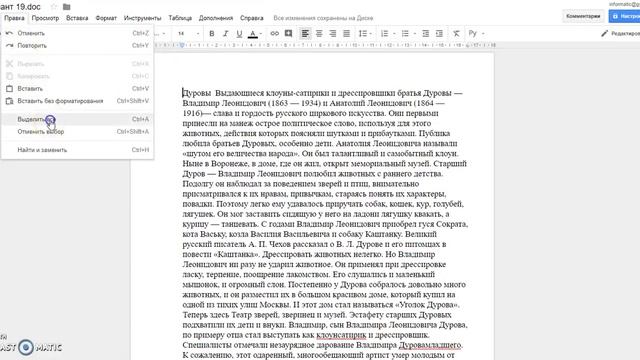The width and height of the screenshot is (640, 360).
Task: Click the left indent marker on ruler
Action: [x=182, y=45]
